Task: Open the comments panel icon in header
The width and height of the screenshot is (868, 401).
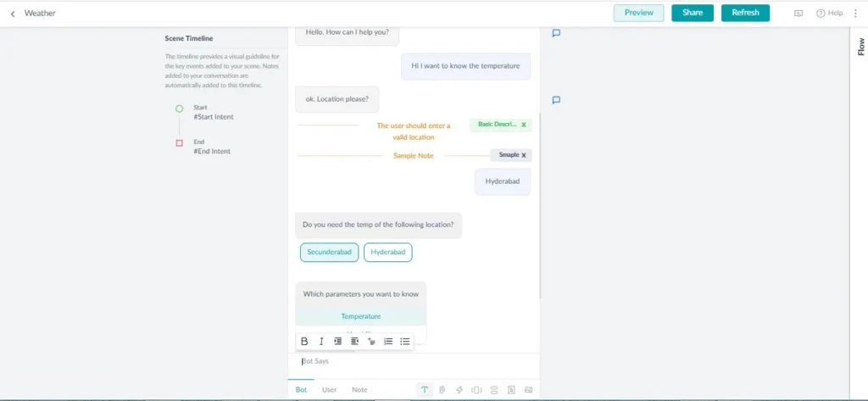Action: (x=798, y=14)
